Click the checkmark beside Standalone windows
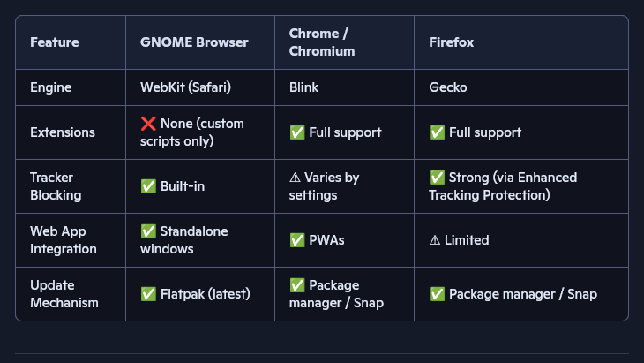This screenshot has height=363, width=644. [x=148, y=231]
